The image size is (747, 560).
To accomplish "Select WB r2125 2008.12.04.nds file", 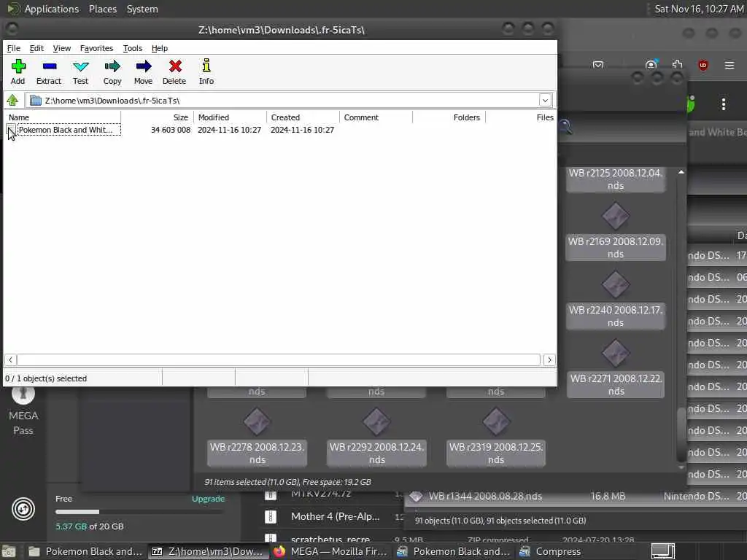I will pos(616,179).
